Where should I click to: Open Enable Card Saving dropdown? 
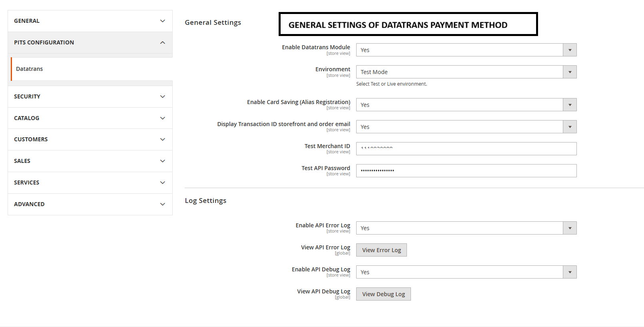pyautogui.click(x=466, y=105)
